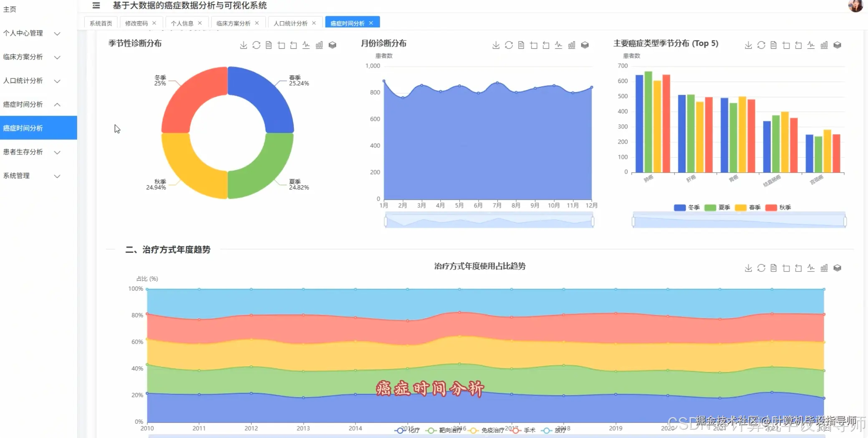Toggle the 冬季 legend in Top 5 chart
868x438 pixels.
coord(686,207)
